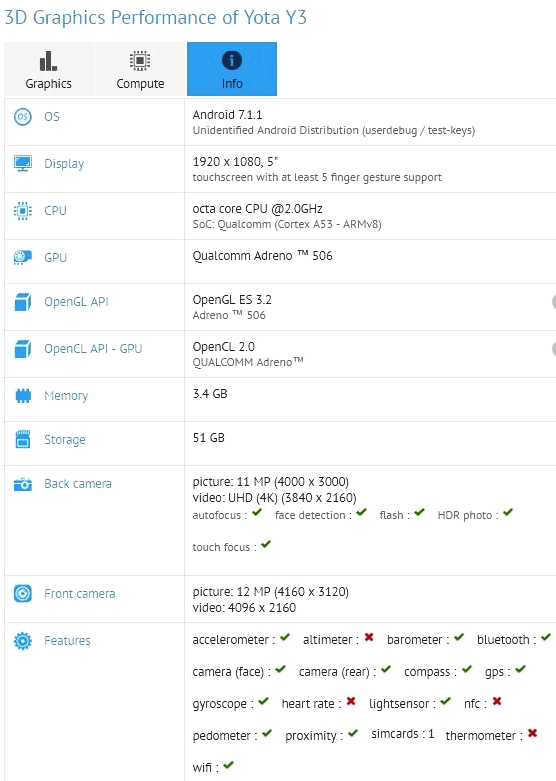This screenshot has height=781, width=556.
Task: Click the SoC: Qualcomm (Cortex A53 - ARMv8) text
Action: [287, 225]
